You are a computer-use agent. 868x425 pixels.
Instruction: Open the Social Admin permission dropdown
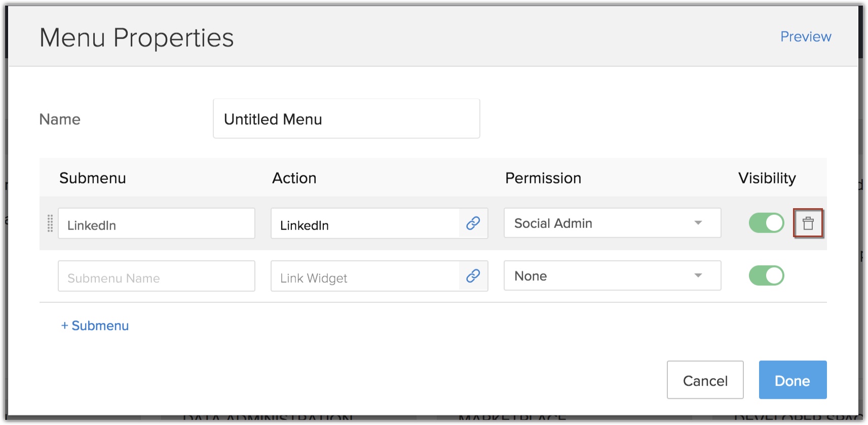612,223
